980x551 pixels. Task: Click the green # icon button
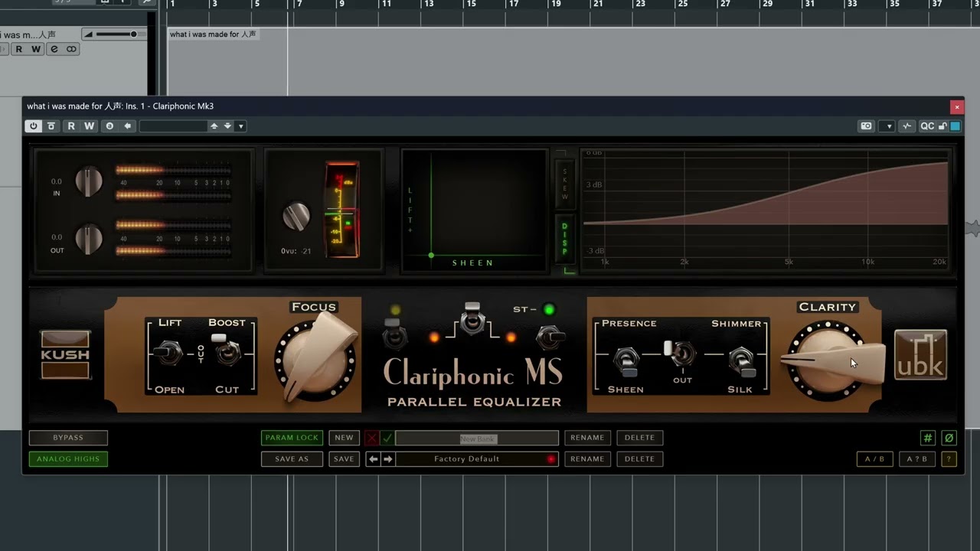[928, 438]
